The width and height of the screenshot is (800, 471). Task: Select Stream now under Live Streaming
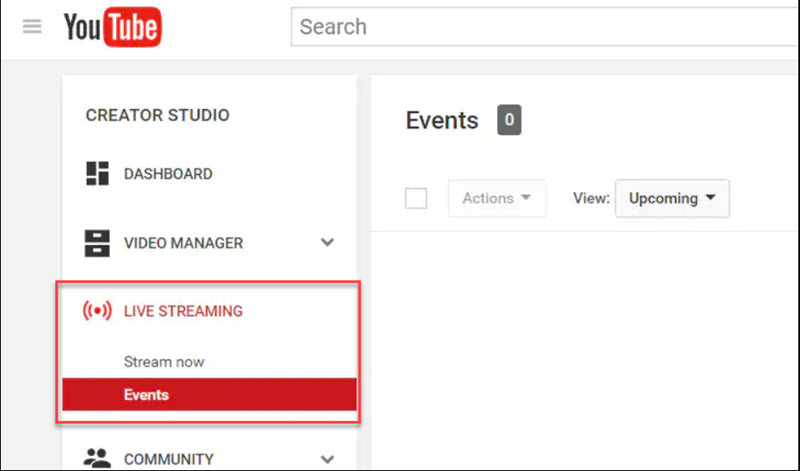tap(164, 362)
